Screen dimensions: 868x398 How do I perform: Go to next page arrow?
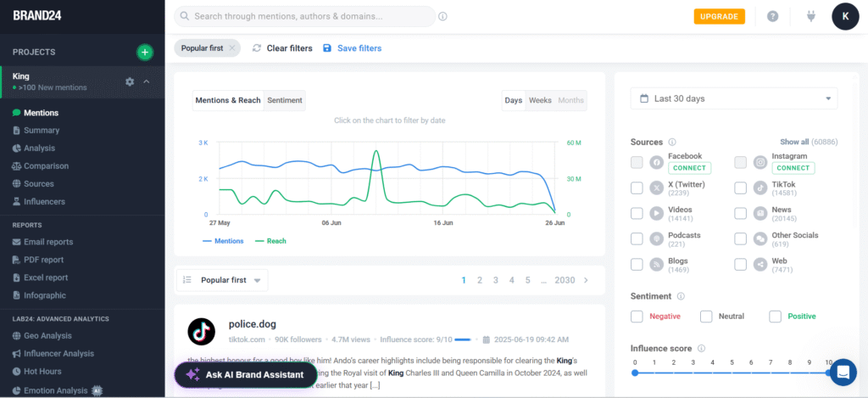click(x=587, y=280)
